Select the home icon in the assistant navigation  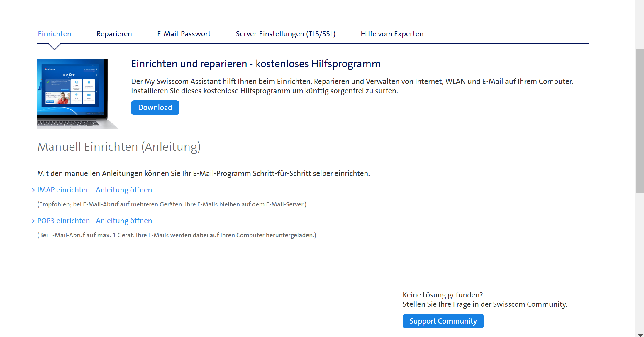[x=70, y=75]
